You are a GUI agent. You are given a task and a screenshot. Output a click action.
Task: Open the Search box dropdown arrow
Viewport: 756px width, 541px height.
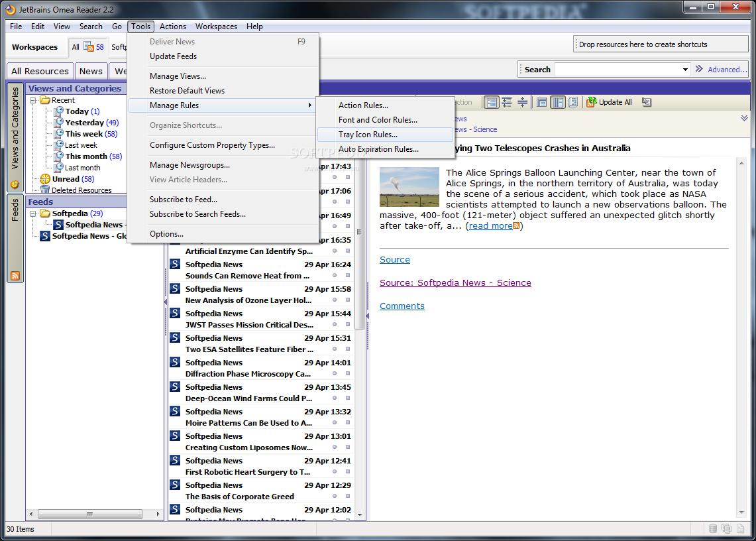pyautogui.click(x=685, y=70)
